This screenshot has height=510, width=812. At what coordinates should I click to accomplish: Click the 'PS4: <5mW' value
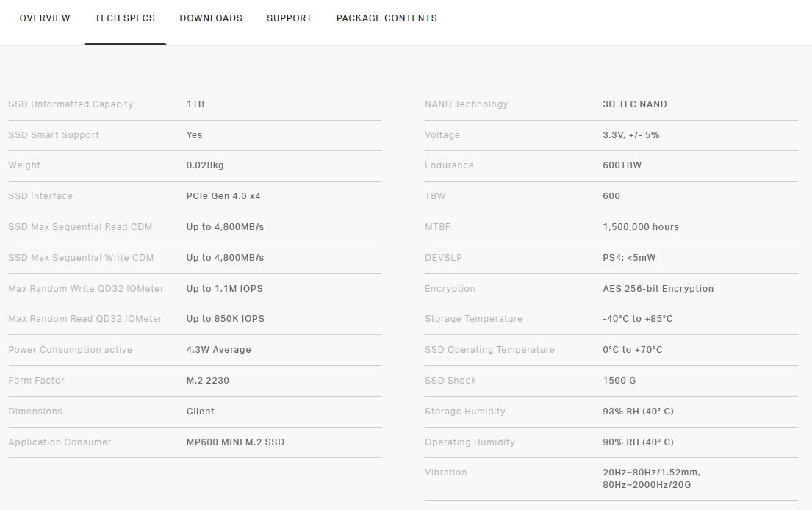click(629, 258)
